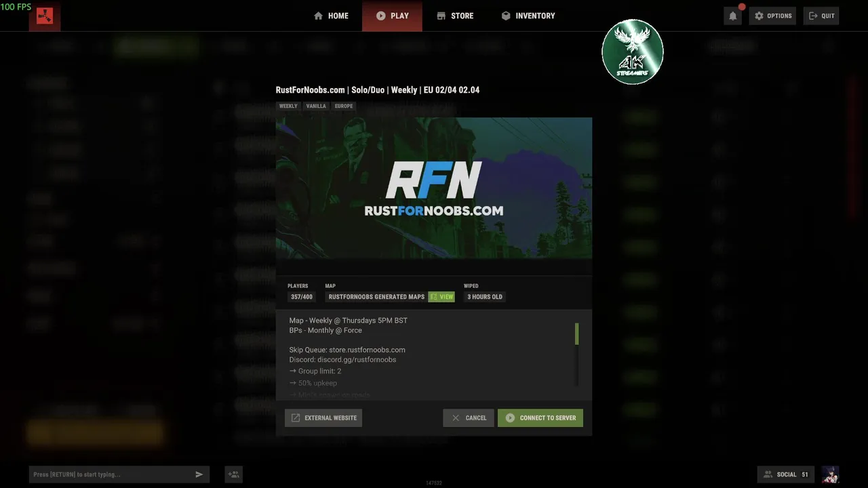
Task: Click the Group limit: 2 line
Action: 315,371
